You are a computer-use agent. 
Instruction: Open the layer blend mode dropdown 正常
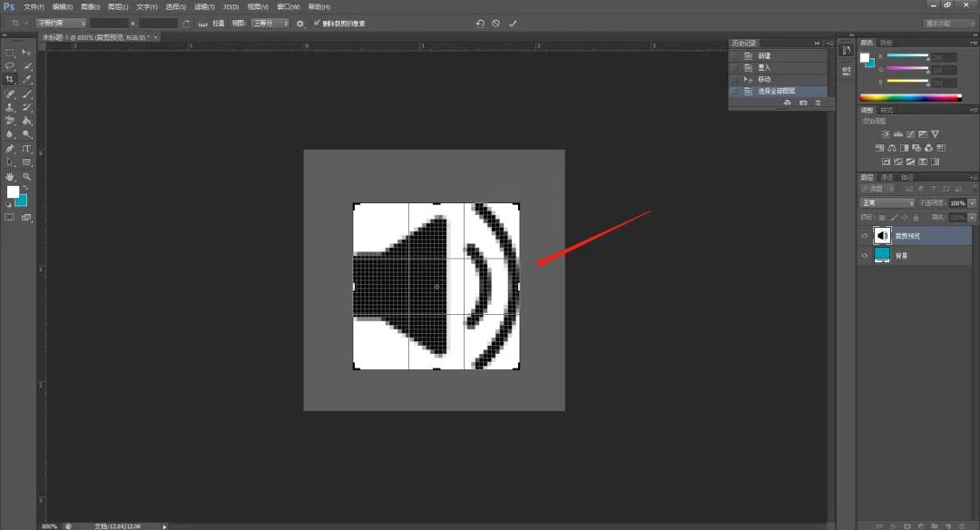click(887, 203)
